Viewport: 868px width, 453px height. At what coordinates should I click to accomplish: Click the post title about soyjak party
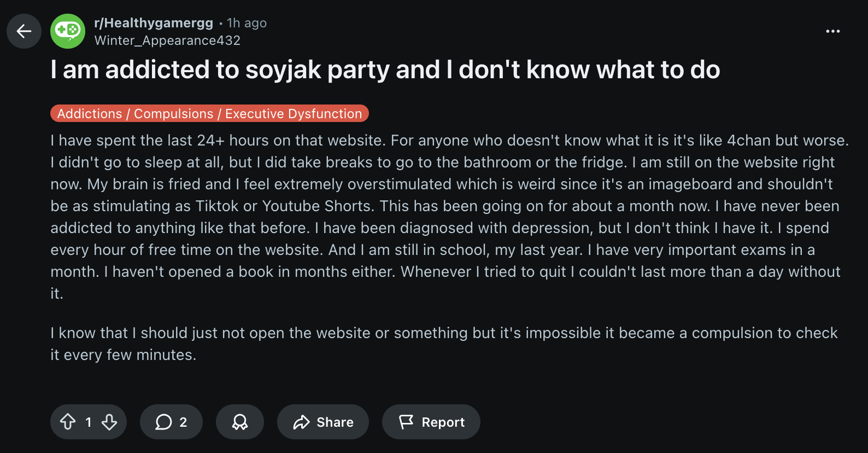[385, 70]
